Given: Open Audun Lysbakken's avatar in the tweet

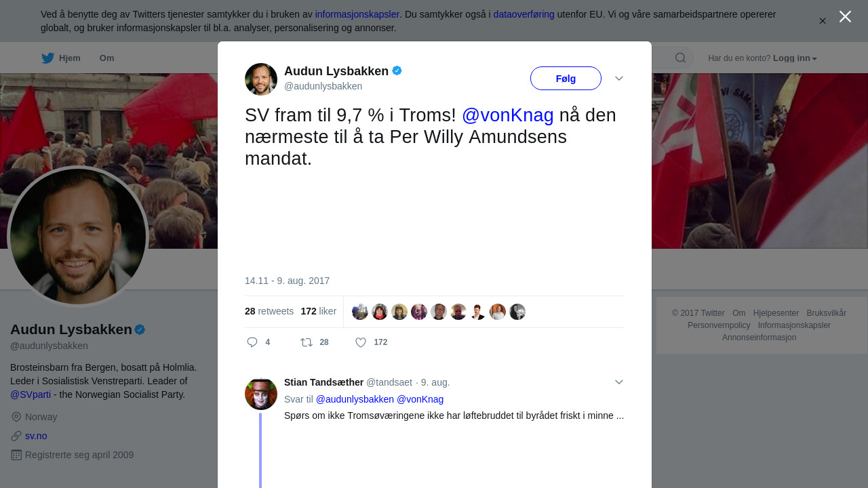Looking at the screenshot, I should pyautogui.click(x=261, y=79).
